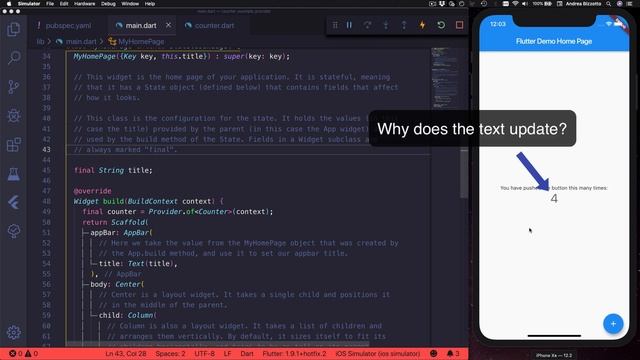Viewport: 640px width, 360px height.
Task: Tap the plus floating button in simulator
Action: click(x=613, y=324)
